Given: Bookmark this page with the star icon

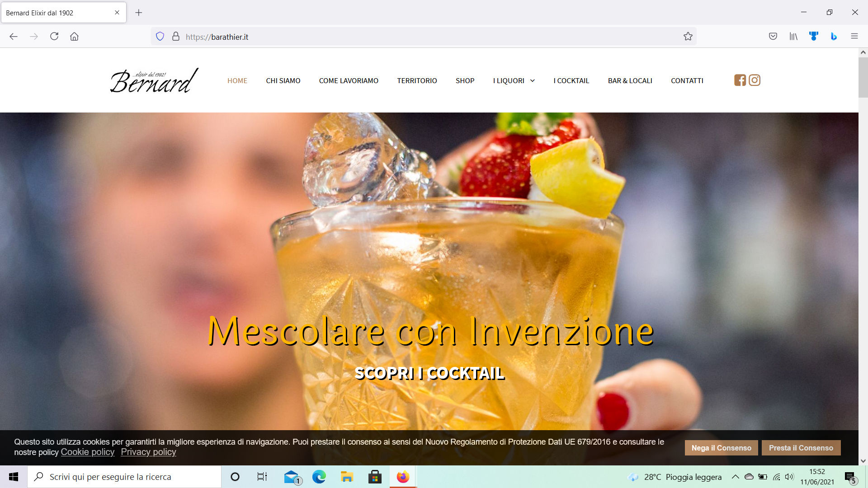Looking at the screenshot, I should pos(689,36).
